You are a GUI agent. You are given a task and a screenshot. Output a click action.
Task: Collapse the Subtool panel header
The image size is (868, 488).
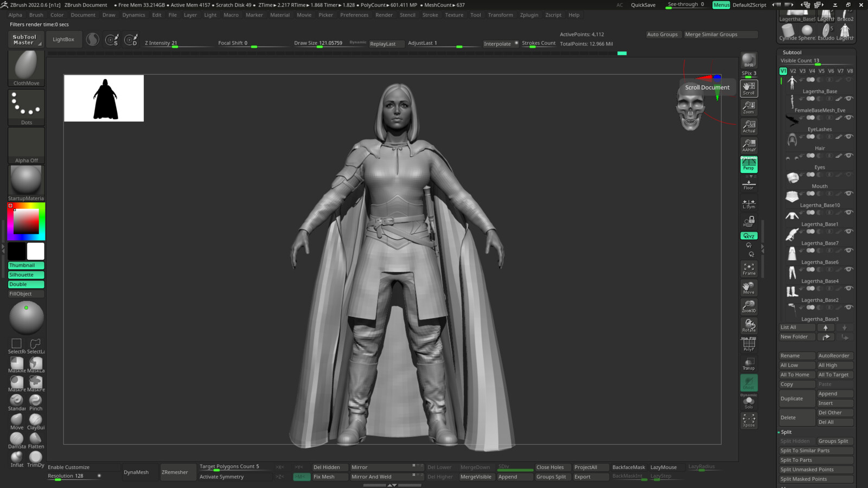(x=792, y=53)
